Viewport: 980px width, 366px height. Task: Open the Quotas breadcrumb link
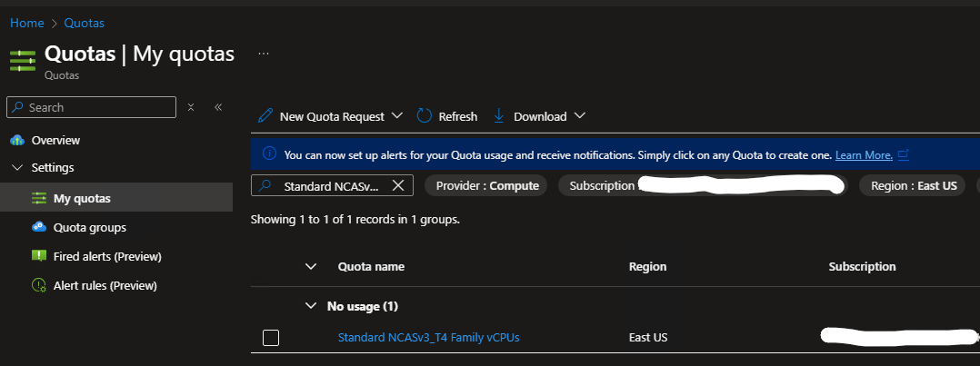pyautogui.click(x=85, y=23)
